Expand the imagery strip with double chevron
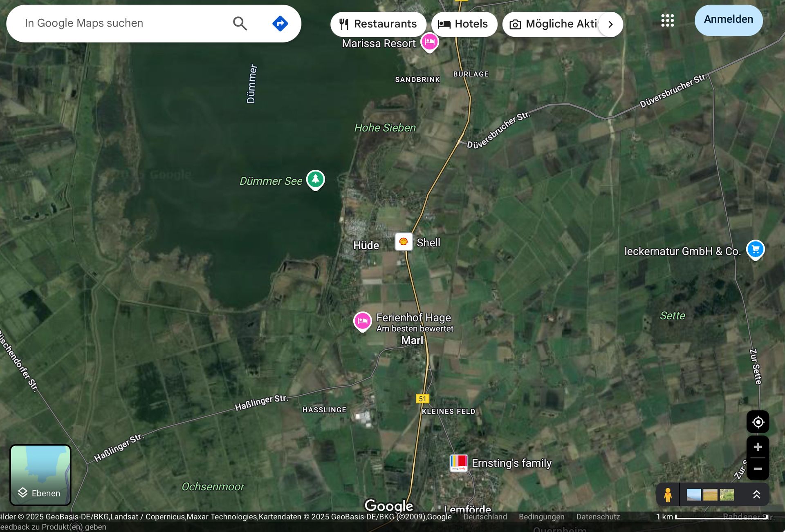This screenshot has width=785, height=532. 756,495
